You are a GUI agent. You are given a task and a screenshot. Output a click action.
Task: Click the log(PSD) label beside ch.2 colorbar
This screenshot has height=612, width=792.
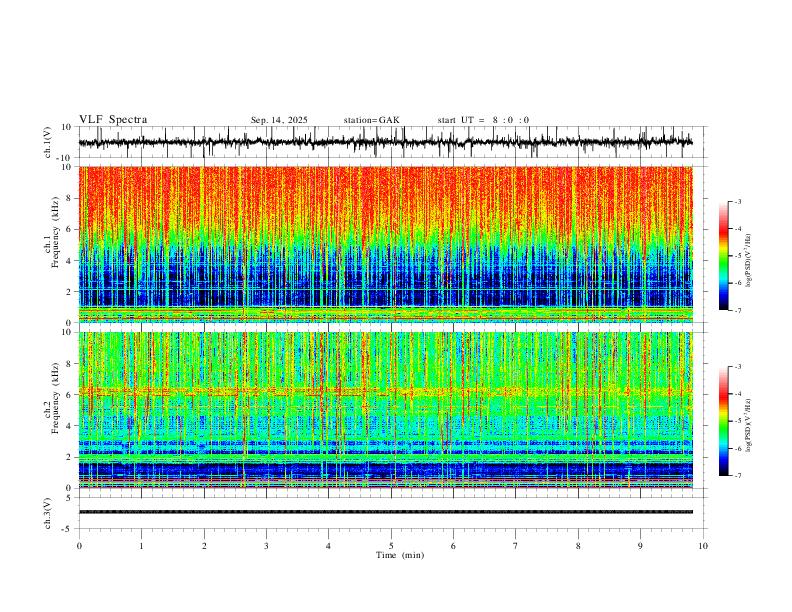(x=748, y=425)
